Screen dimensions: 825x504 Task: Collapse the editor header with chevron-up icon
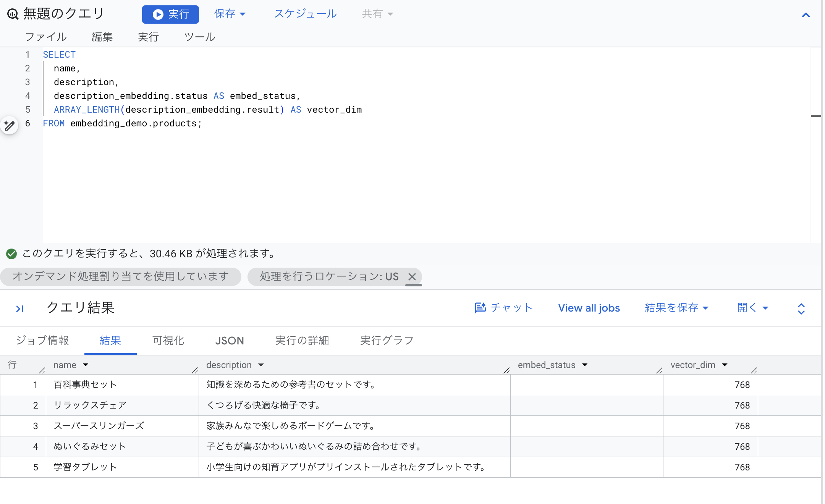(x=806, y=15)
